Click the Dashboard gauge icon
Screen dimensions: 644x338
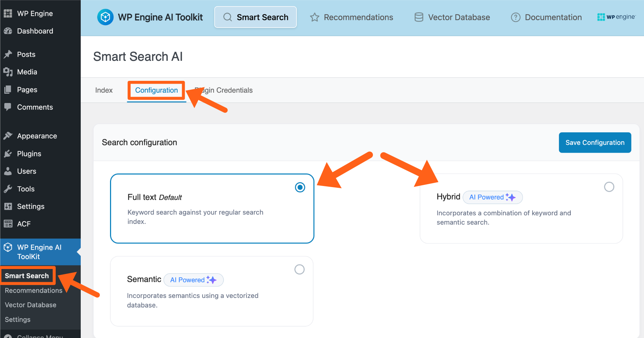click(x=8, y=31)
